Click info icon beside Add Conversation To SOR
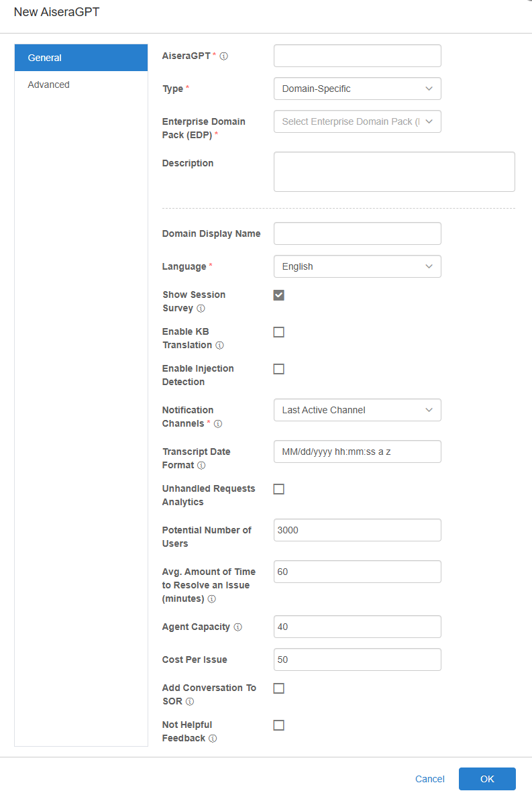532x793 pixels. tap(190, 702)
